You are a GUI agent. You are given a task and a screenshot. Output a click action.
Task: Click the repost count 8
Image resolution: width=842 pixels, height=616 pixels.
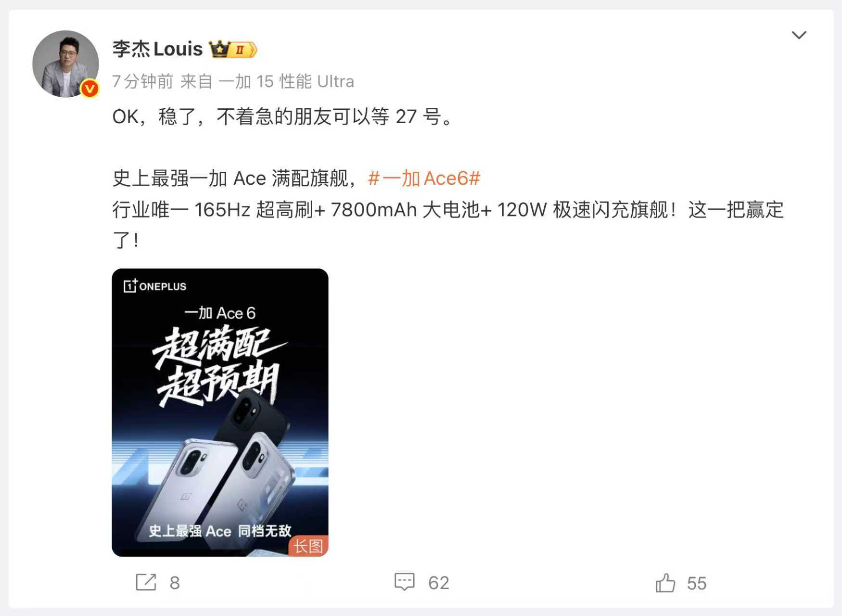175,583
